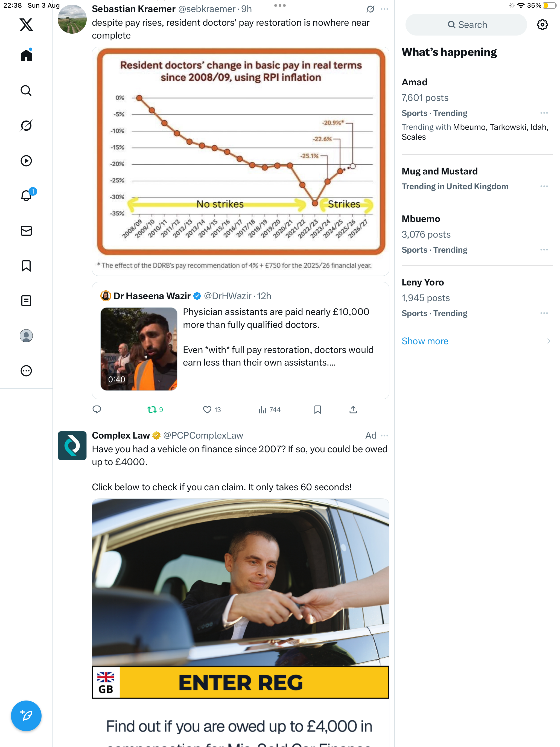Open the @DrHWazir quoted post handle
Image resolution: width=560 pixels, height=747 pixels.
(227, 296)
